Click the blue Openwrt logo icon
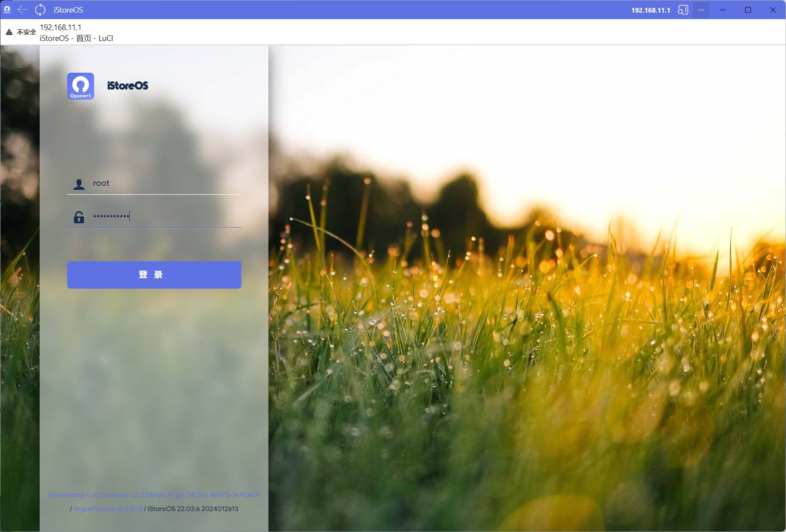This screenshot has height=532, width=786. coord(81,86)
